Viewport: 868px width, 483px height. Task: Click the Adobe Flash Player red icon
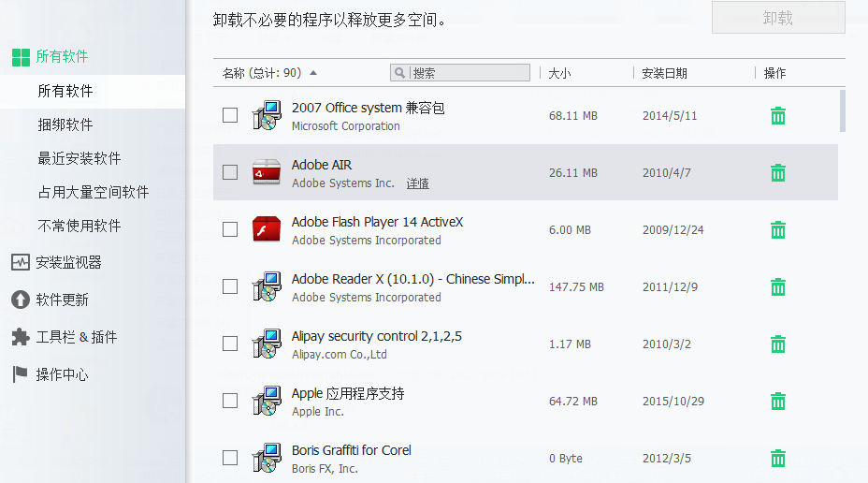267,229
